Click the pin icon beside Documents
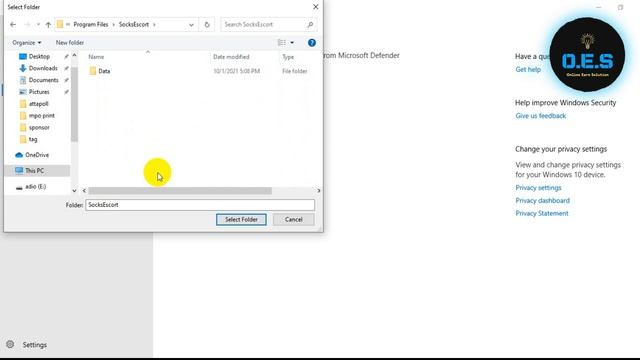 pyautogui.click(x=66, y=80)
